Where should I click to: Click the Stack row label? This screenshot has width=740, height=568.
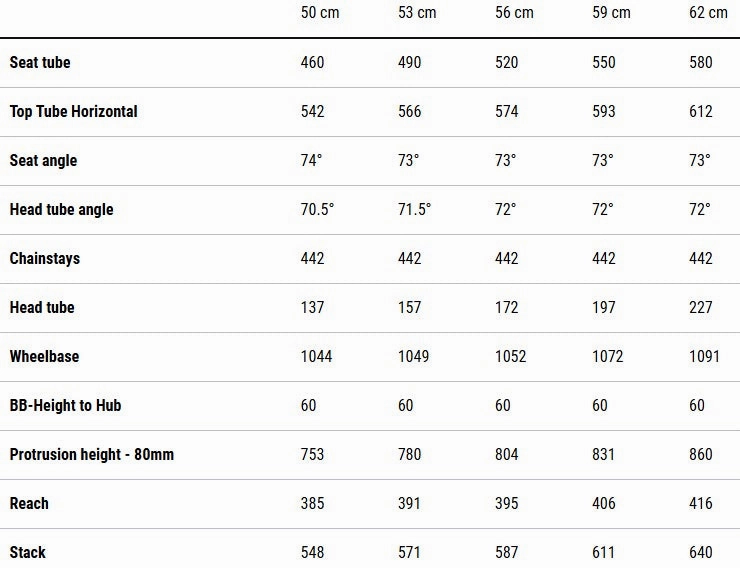coord(28,552)
